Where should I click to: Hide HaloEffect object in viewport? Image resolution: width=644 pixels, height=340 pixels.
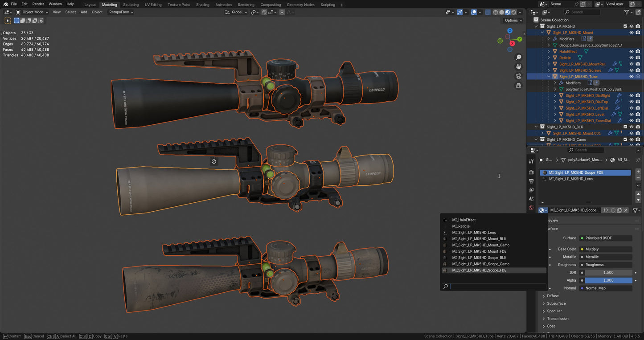(631, 52)
